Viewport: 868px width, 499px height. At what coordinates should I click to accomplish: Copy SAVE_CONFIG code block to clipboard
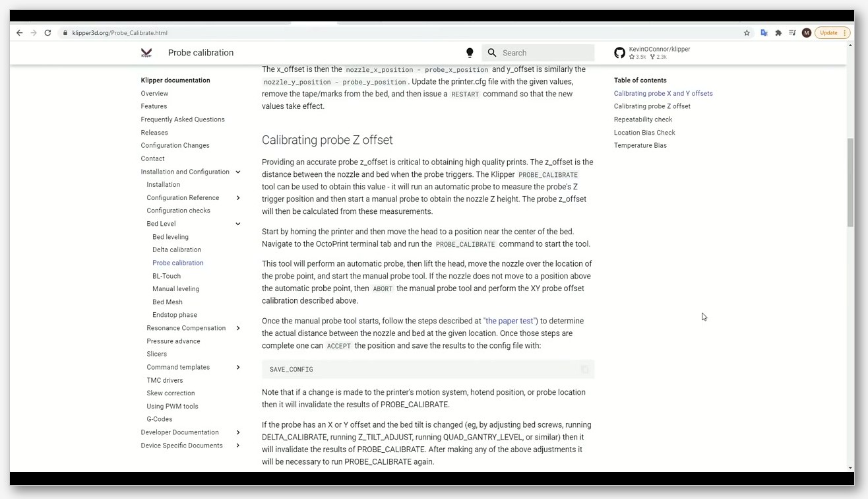click(584, 370)
